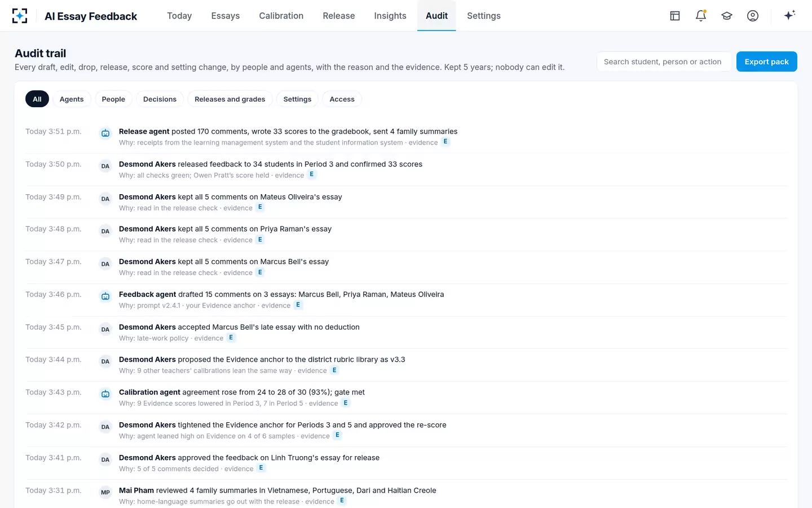Viewport: 812px width, 508px height.
Task: Click the Calibration agent robot avatar
Action: (x=105, y=394)
